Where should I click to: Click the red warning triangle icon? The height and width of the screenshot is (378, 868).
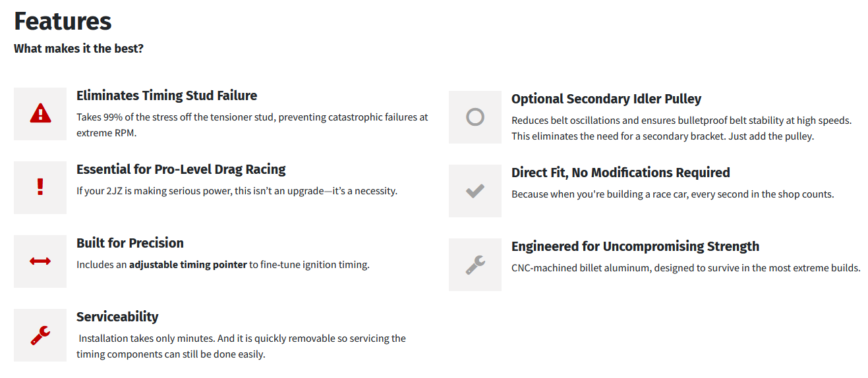coord(40,113)
